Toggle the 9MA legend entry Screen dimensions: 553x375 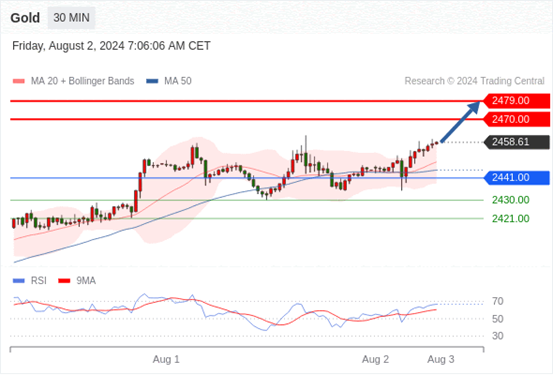tap(77, 281)
